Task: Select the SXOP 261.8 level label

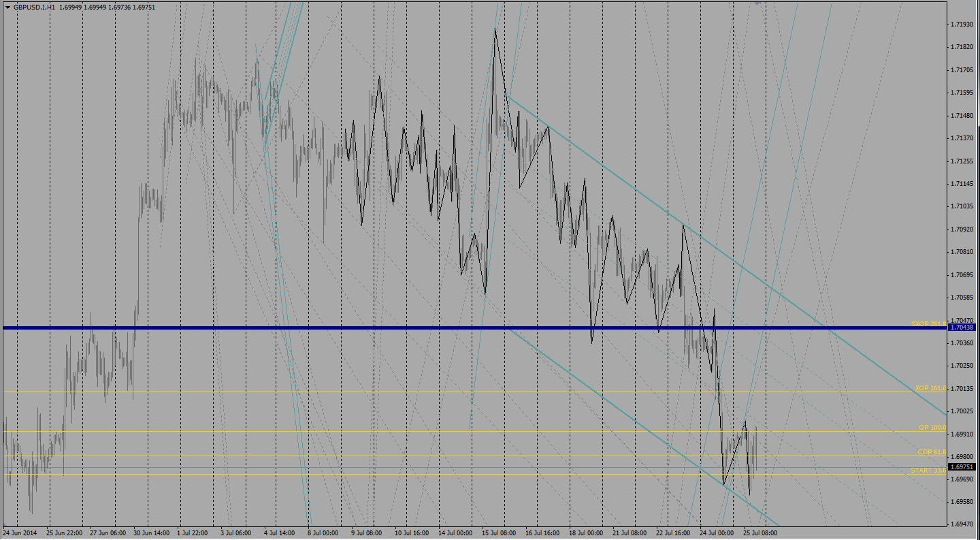Action: click(x=928, y=323)
